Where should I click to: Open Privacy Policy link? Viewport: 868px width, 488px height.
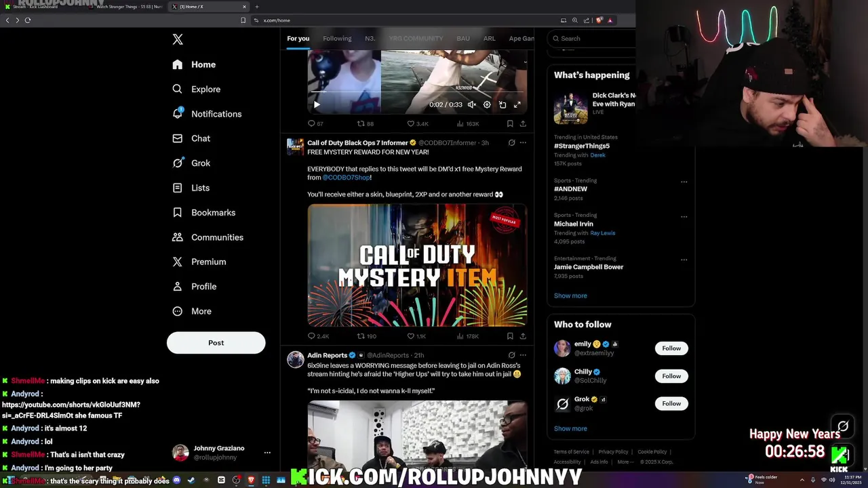pyautogui.click(x=613, y=452)
